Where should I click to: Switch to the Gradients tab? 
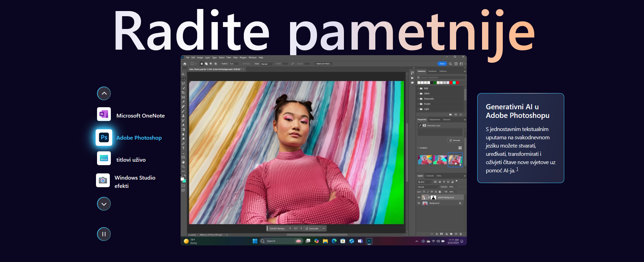pos(432,71)
